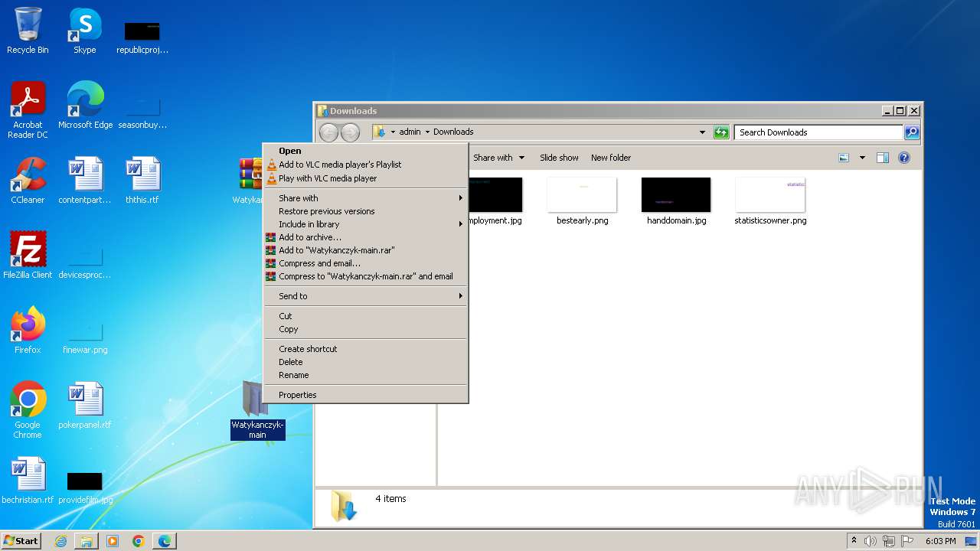Click the search magnifier button
The image size is (980, 551).
(x=912, y=132)
